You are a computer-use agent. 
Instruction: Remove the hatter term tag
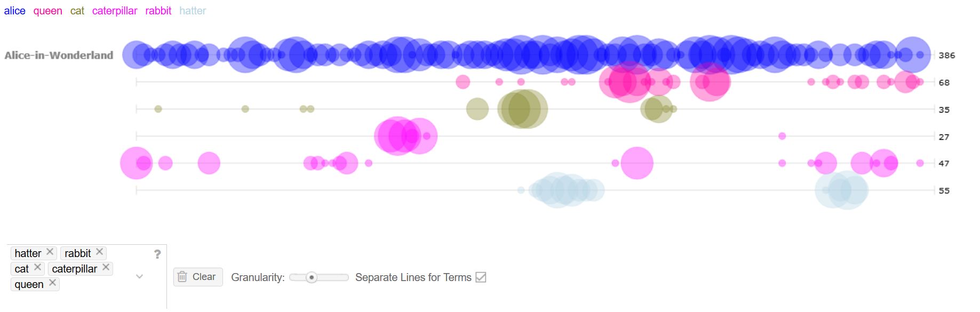[x=50, y=253]
